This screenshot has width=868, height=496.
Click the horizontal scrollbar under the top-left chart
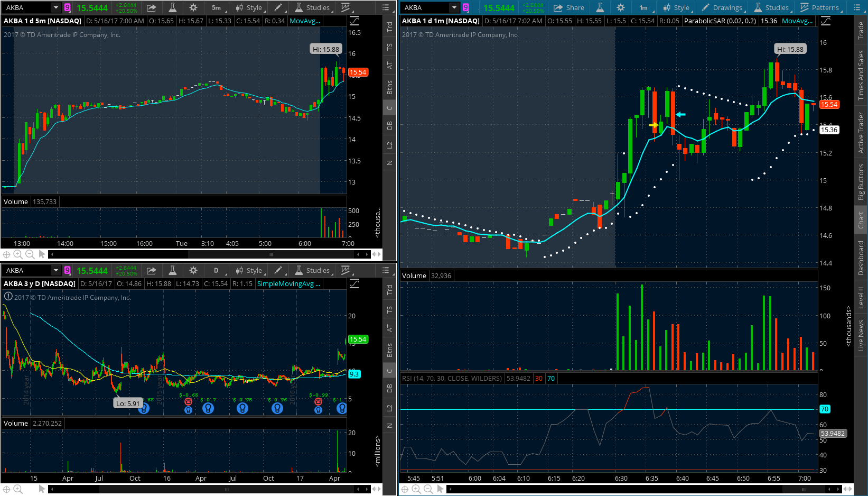pyautogui.click(x=271, y=254)
